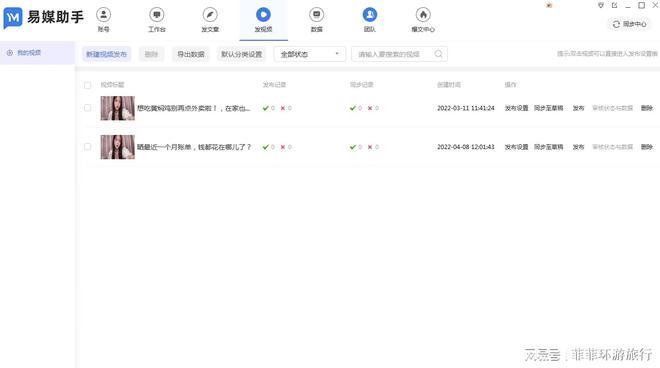Click the title of the 2022-03-11 video

(194, 108)
